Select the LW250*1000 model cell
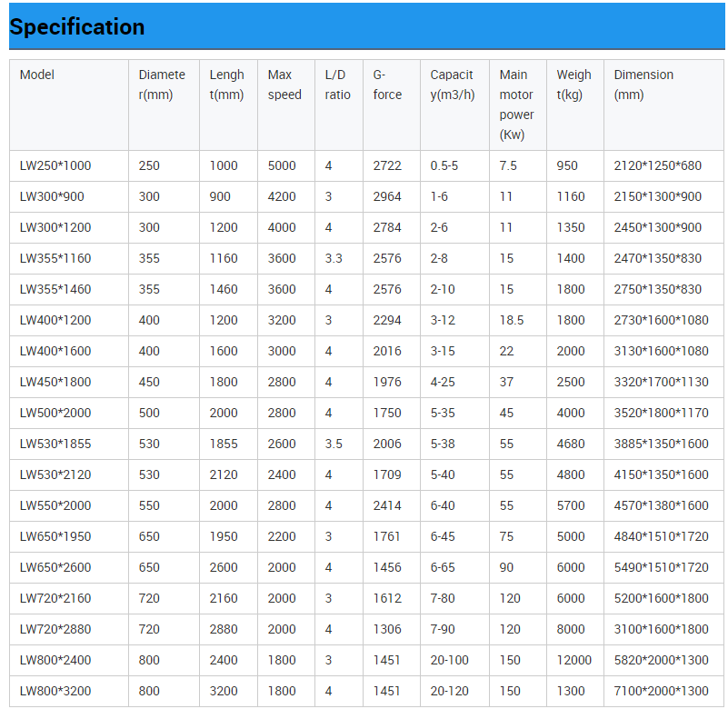728x709 pixels. pyautogui.click(x=55, y=165)
